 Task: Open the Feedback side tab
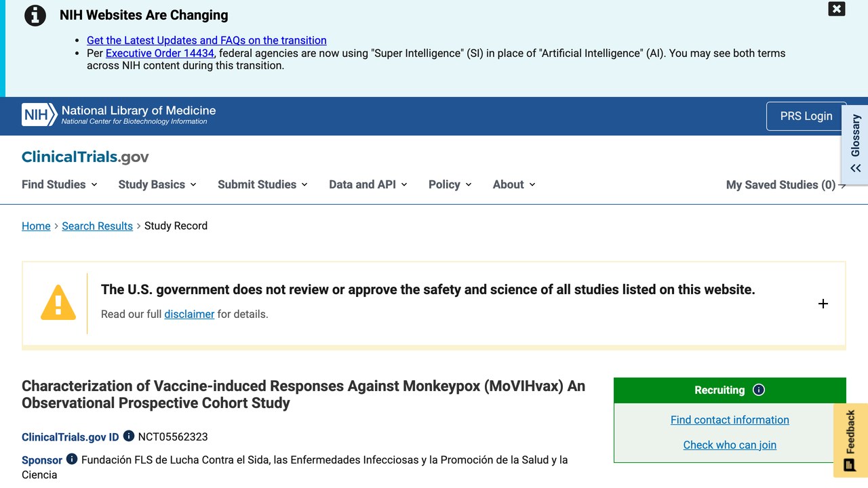coord(850,441)
